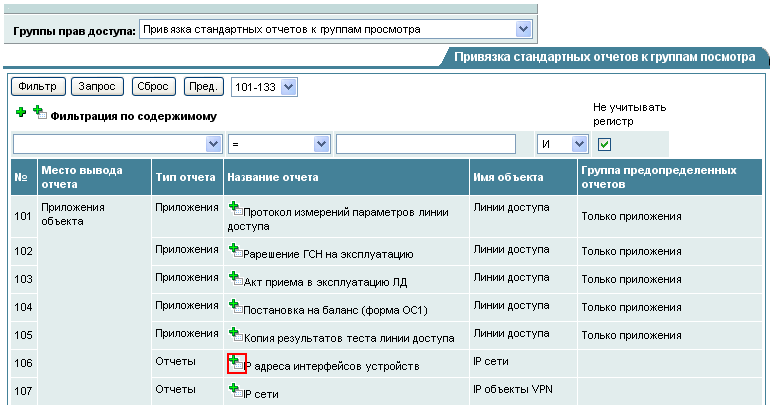
Task: Click the Фильтр button
Action: point(38,86)
